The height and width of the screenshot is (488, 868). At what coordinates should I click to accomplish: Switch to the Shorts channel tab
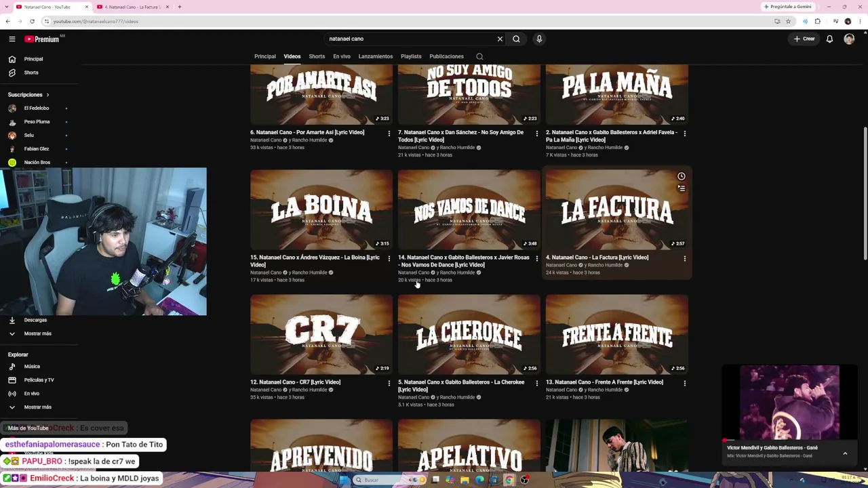coord(317,57)
